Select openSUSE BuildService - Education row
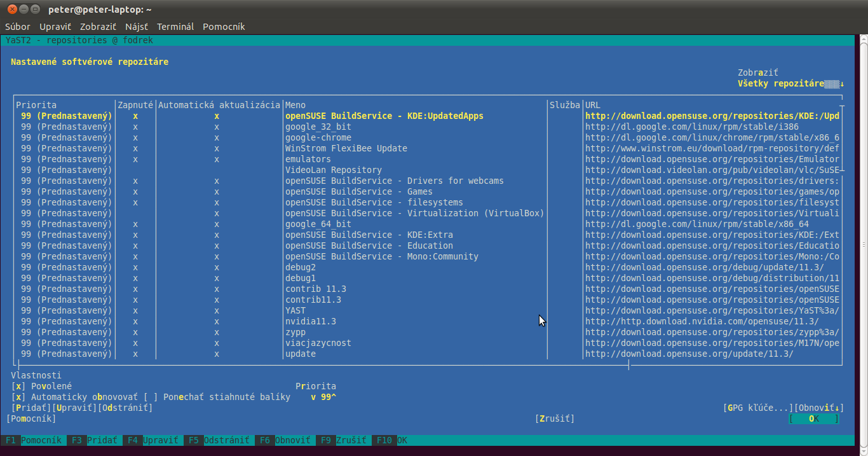Viewport: 868px width, 456px height. click(x=428, y=245)
